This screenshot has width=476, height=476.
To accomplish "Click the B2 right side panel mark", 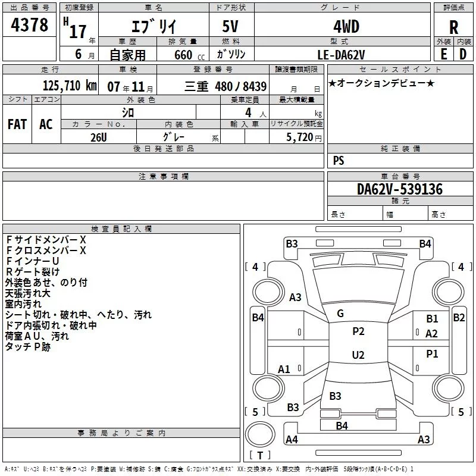I will pyautogui.click(x=459, y=318).
